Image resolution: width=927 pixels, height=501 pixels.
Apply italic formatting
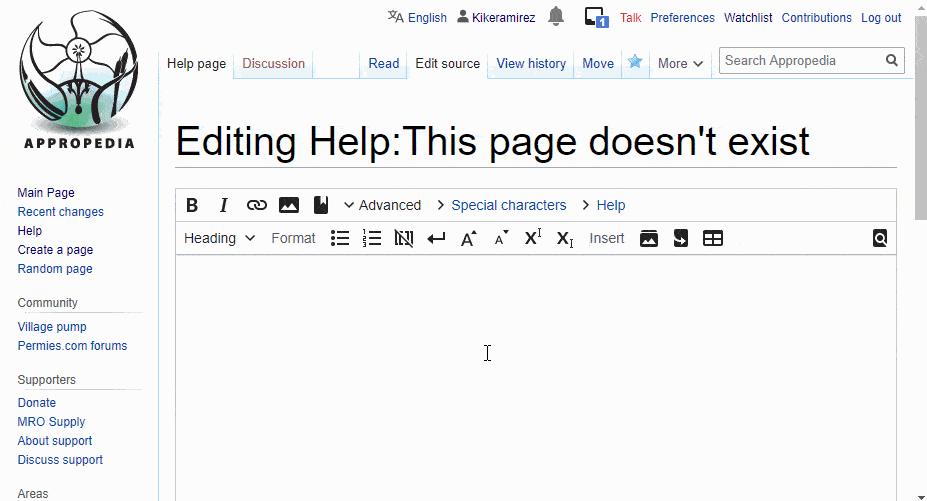click(224, 205)
